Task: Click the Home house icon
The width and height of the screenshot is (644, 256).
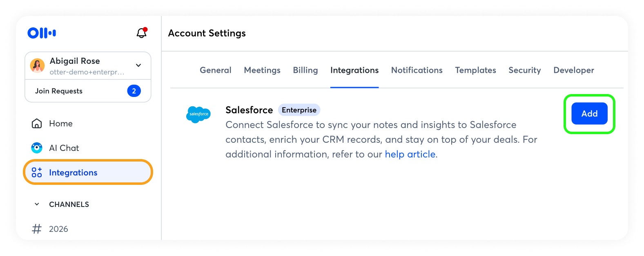Action: 37,124
